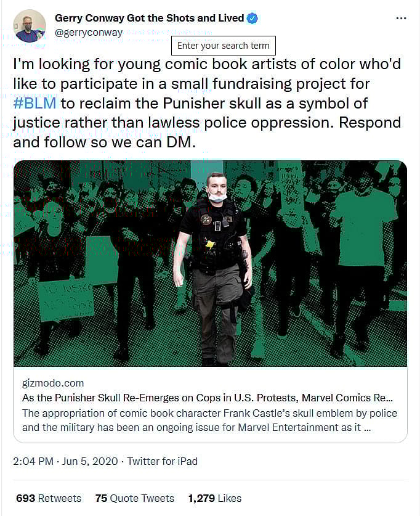Click the green protest sign in preview image
The height and width of the screenshot is (516, 420).
(x=67, y=300)
